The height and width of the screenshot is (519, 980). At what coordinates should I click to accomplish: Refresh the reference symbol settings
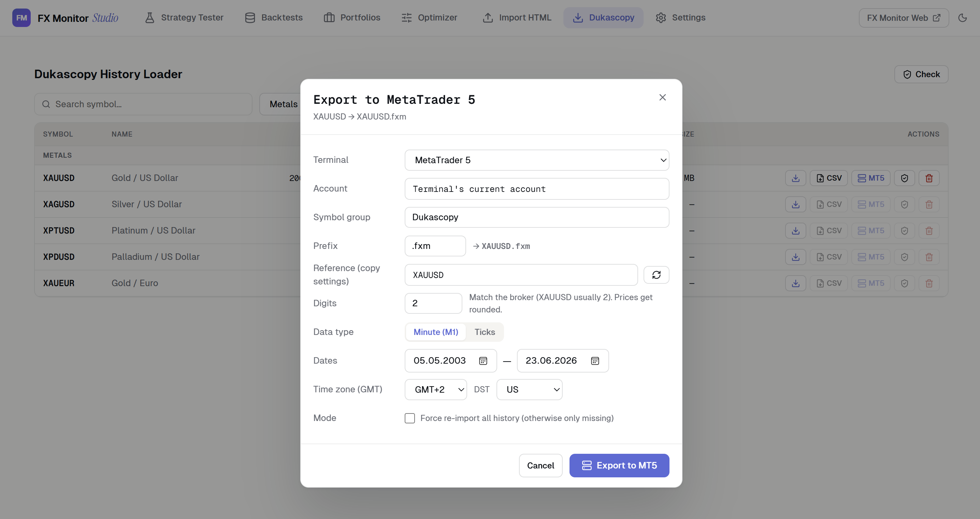656,275
